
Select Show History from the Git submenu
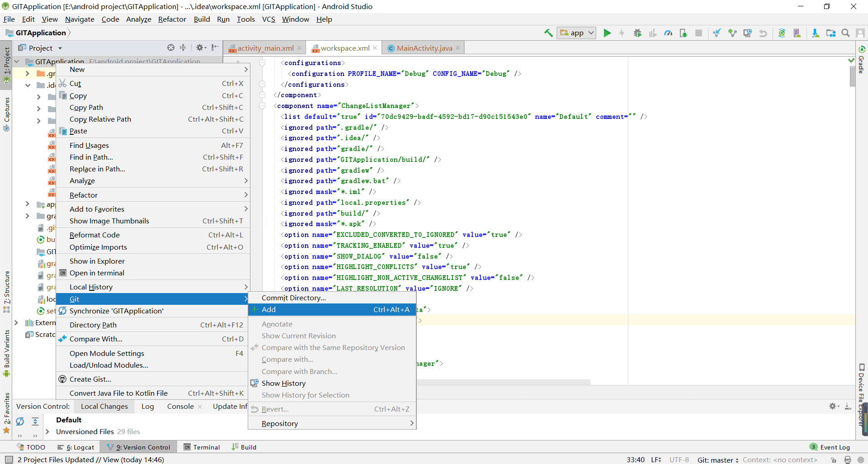point(283,383)
